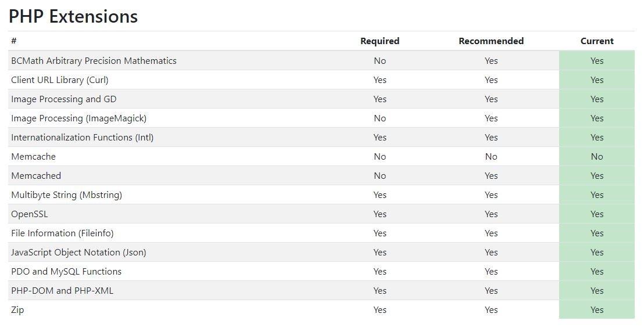Click the OpenSSL row label
644x328 pixels.
tap(29, 214)
